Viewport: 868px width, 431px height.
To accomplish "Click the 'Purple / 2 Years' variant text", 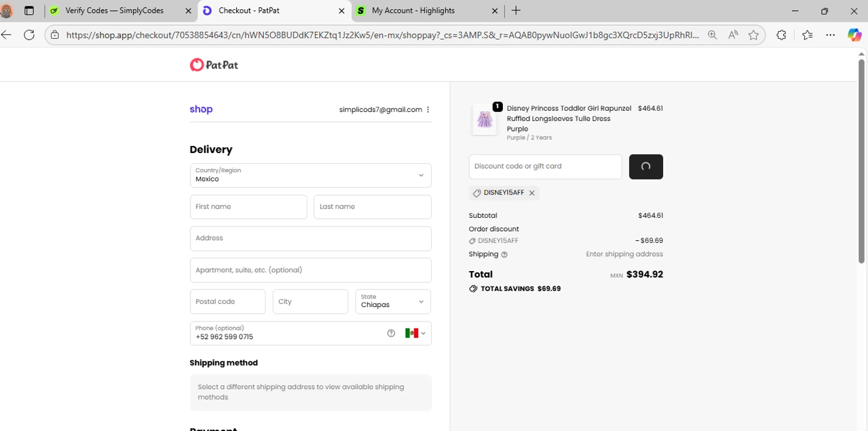I will click(529, 138).
